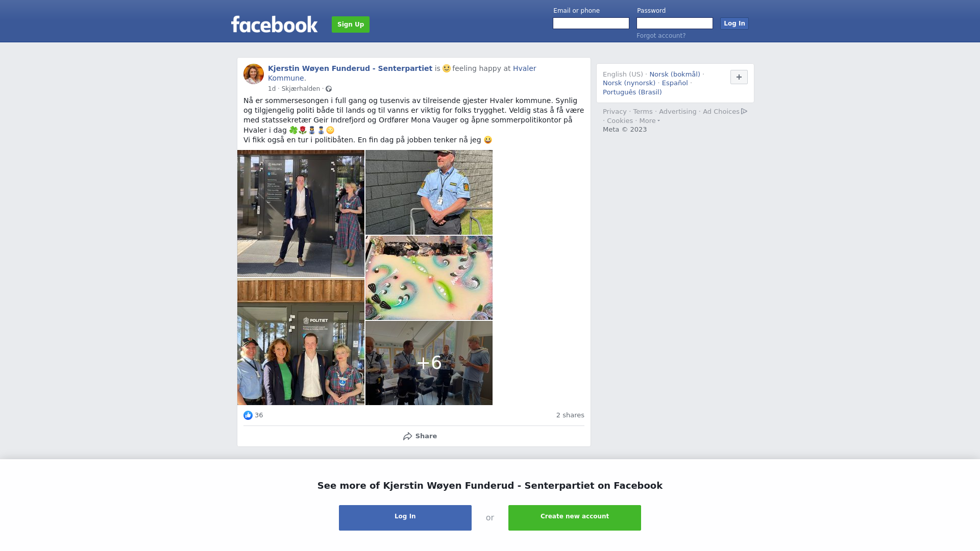Open Kjerstin's profile picture avatar
This screenshot has height=551, width=980.
pos(254,74)
